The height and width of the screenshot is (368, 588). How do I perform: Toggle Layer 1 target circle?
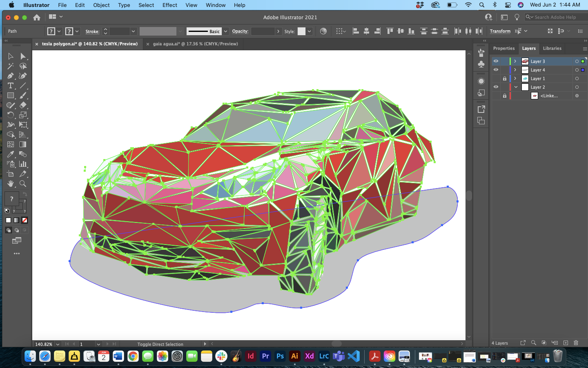tap(577, 79)
